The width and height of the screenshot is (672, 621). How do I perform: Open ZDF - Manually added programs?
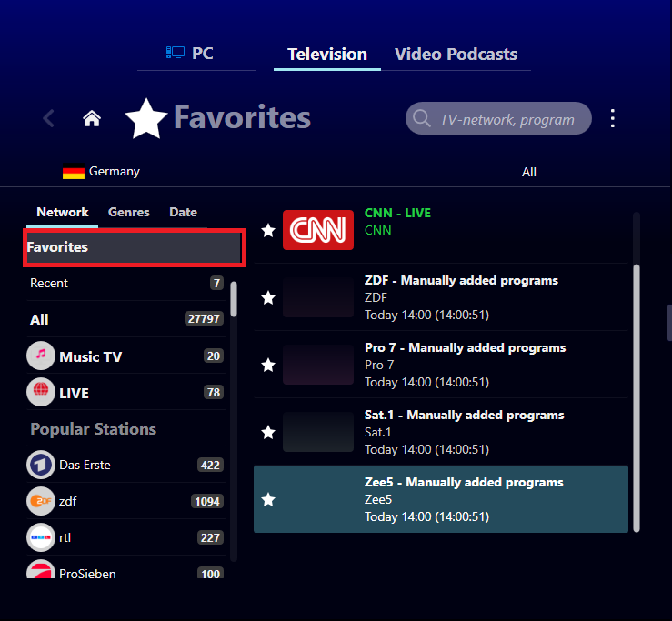click(461, 281)
